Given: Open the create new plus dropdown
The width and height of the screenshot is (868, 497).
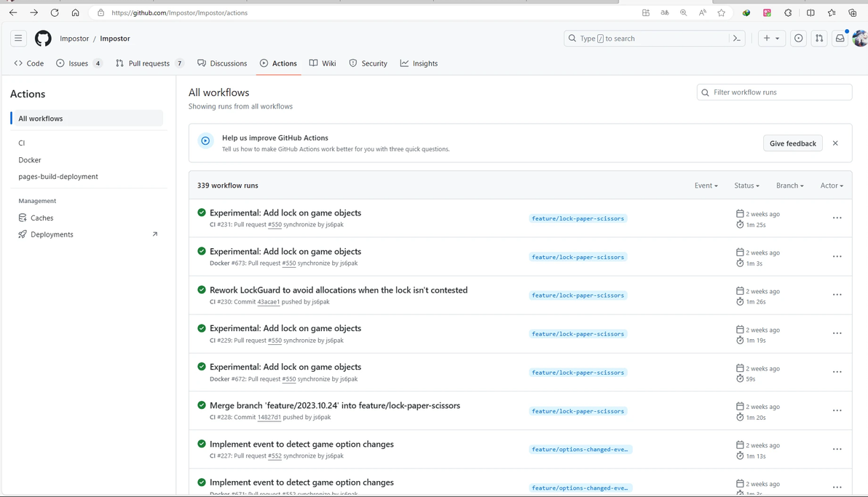Looking at the screenshot, I should [x=771, y=39].
